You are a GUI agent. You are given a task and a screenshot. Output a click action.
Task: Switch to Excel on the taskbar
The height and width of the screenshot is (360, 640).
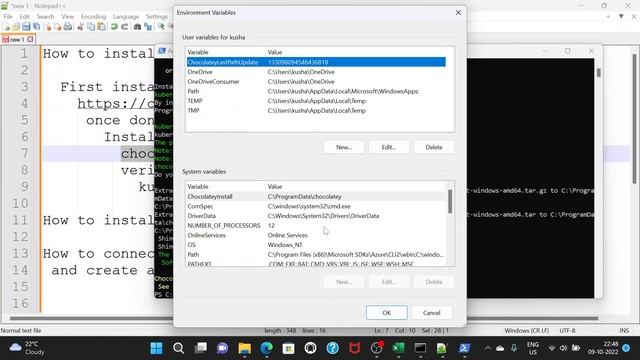click(399, 348)
